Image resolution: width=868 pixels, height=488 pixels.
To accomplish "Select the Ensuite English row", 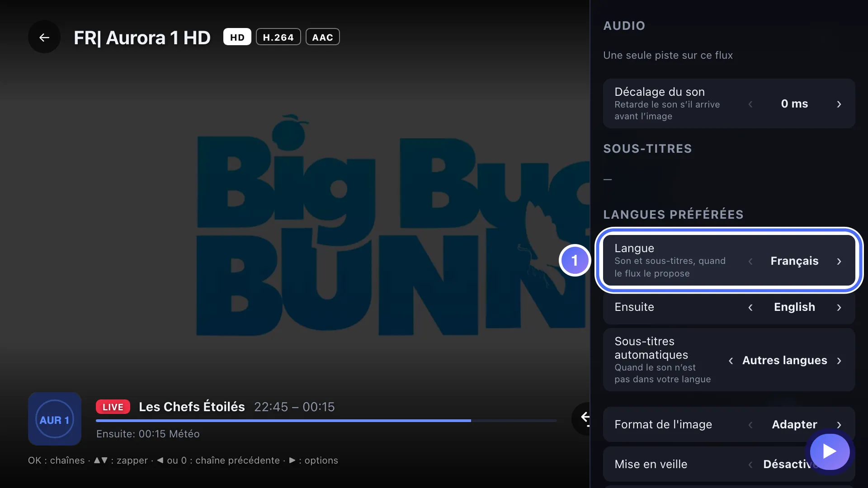I will 729,307.
